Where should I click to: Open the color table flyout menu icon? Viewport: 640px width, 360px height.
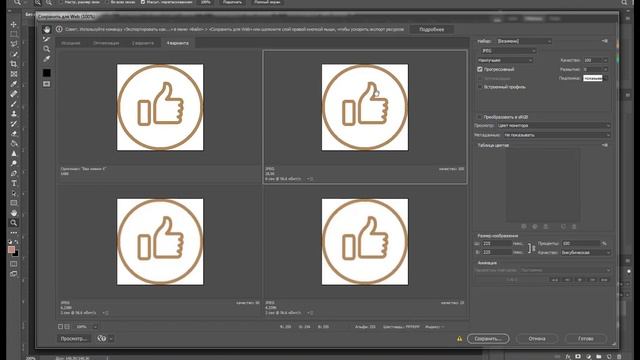(605, 145)
